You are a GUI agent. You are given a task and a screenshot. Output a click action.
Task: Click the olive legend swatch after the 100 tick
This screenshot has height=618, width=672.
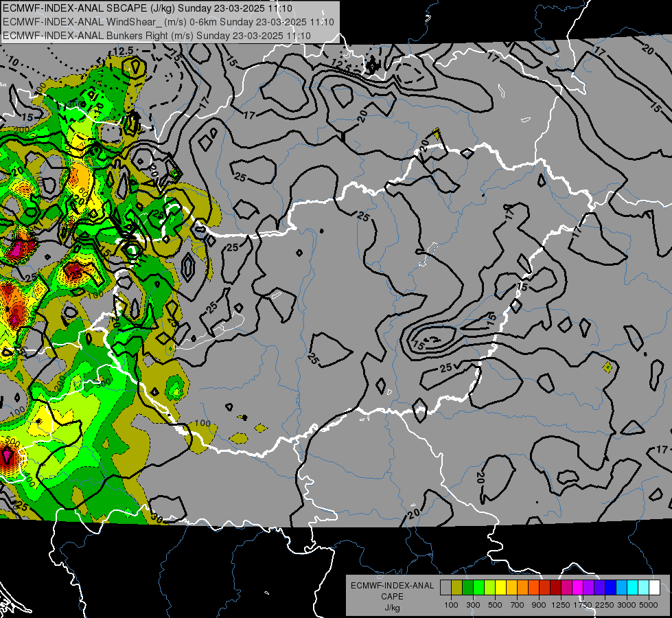click(457, 587)
